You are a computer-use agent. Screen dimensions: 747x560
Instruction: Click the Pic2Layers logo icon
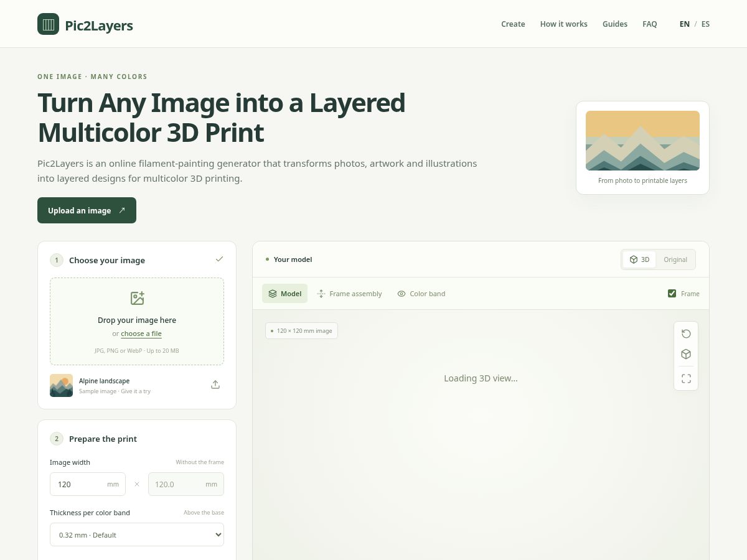click(48, 24)
